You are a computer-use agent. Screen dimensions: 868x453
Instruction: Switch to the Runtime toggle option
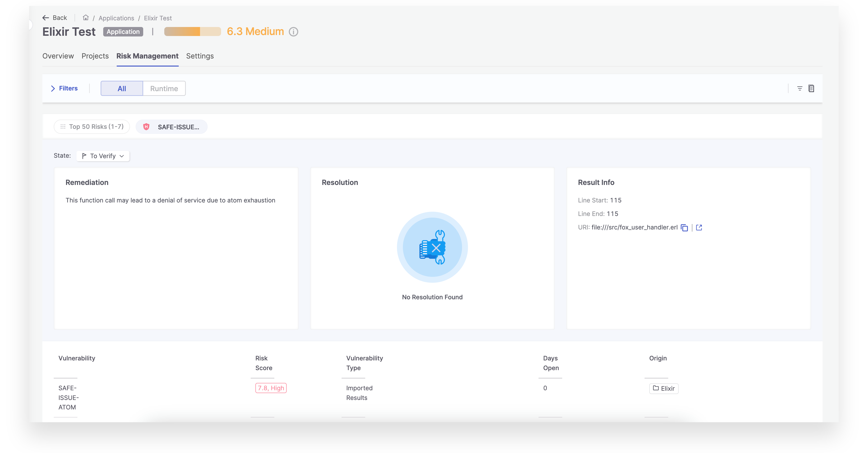coord(164,89)
